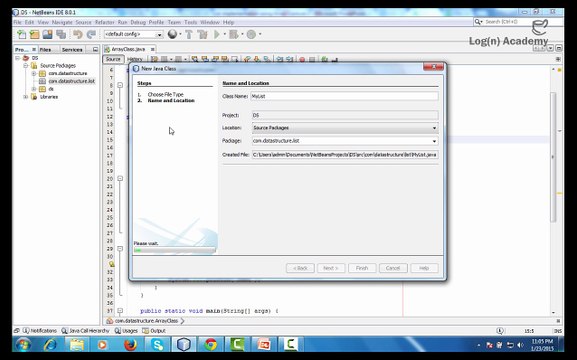Click Start Macro Recording red dot icon
577x360 pixels.
tap(302, 59)
